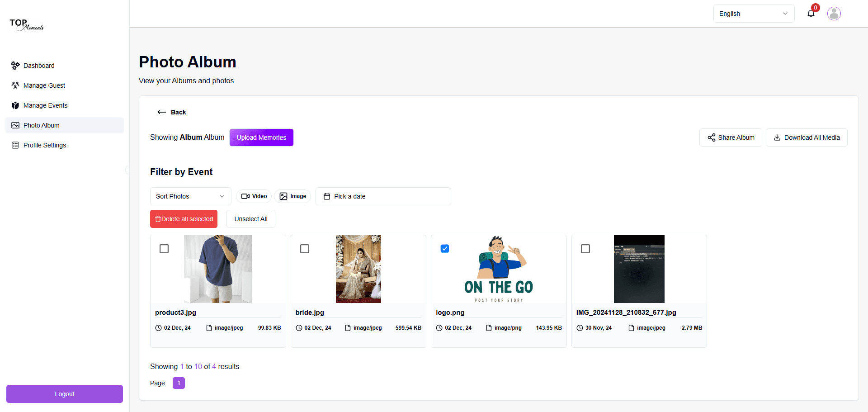Click Delete all selected button
Image resolution: width=868 pixels, height=412 pixels.
[184, 219]
